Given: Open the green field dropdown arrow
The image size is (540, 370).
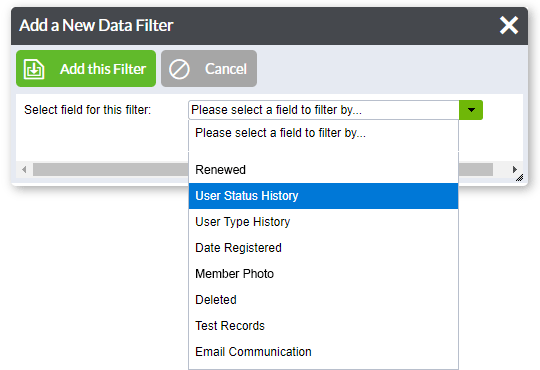Looking at the screenshot, I should pyautogui.click(x=471, y=110).
